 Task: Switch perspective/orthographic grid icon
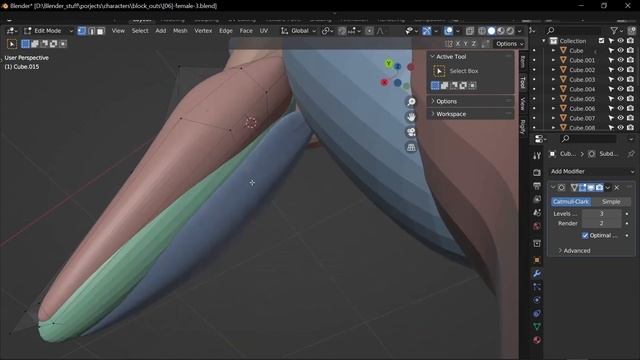(411, 147)
